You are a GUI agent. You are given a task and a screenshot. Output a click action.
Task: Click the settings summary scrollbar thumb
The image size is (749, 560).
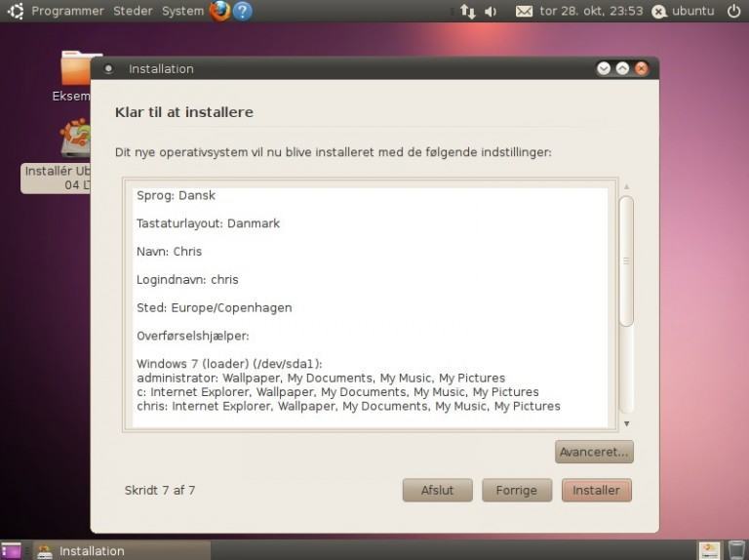click(626, 260)
